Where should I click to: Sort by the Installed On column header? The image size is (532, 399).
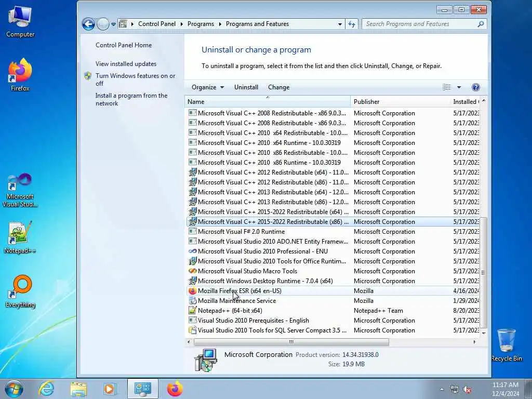pyautogui.click(x=465, y=101)
